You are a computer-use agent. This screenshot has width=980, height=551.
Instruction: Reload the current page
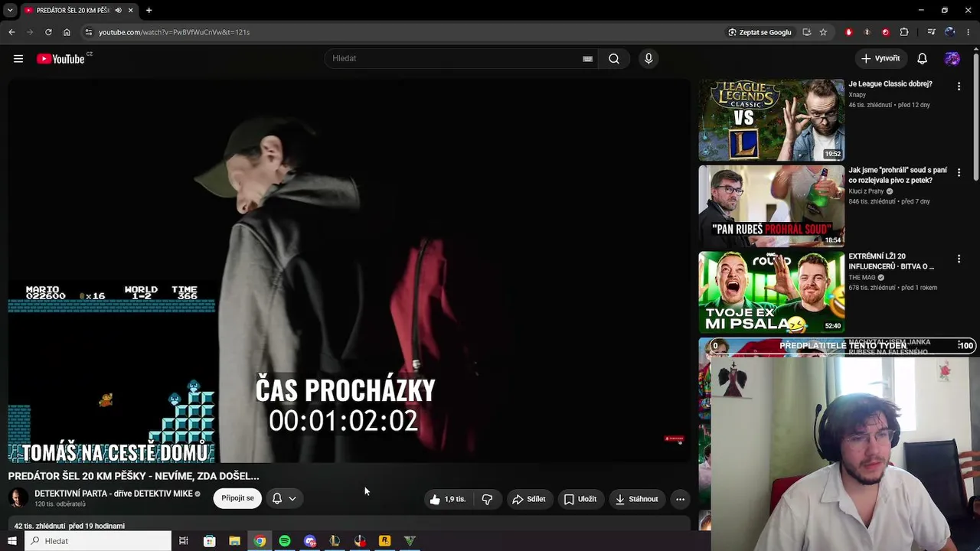coord(48,32)
